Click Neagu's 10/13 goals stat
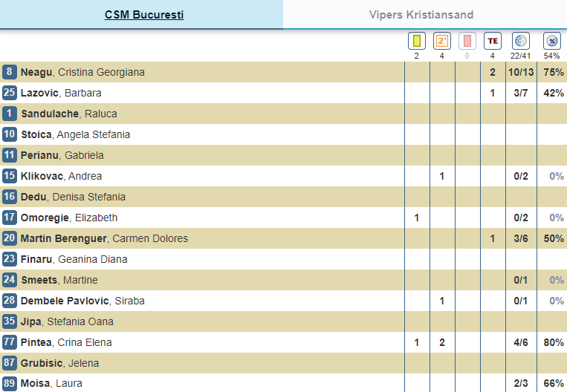 tap(521, 72)
